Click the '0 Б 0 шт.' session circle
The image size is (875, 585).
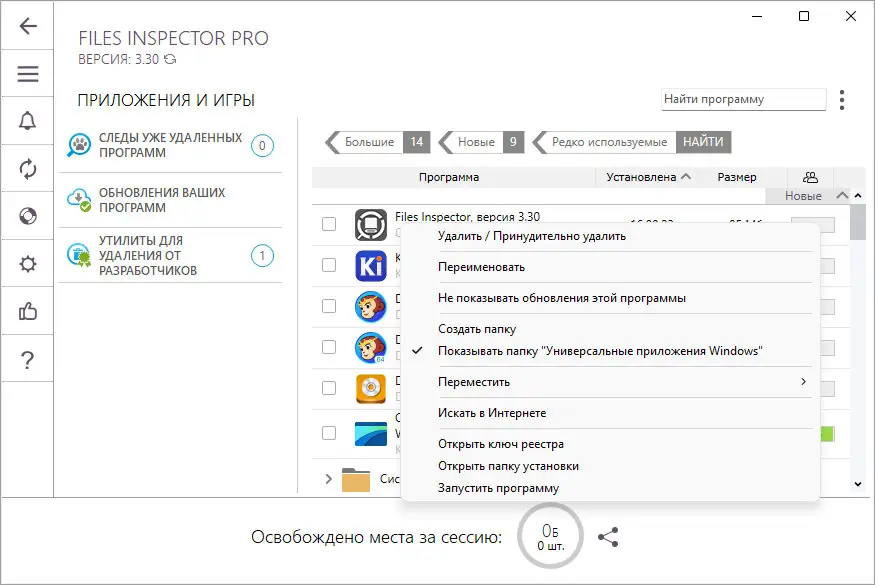pyautogui.click(x=551, y=536)
